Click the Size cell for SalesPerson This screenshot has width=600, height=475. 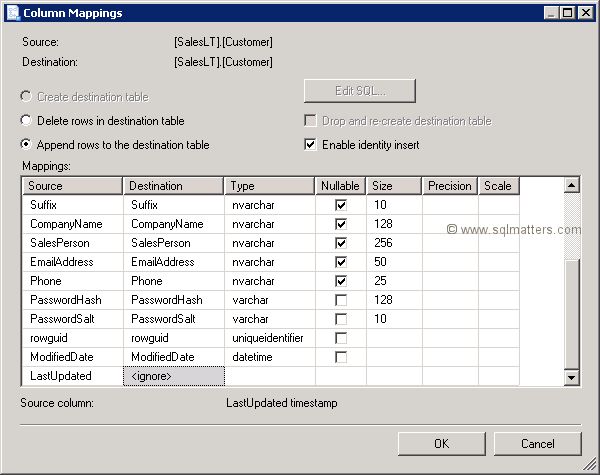pos(394,243)
